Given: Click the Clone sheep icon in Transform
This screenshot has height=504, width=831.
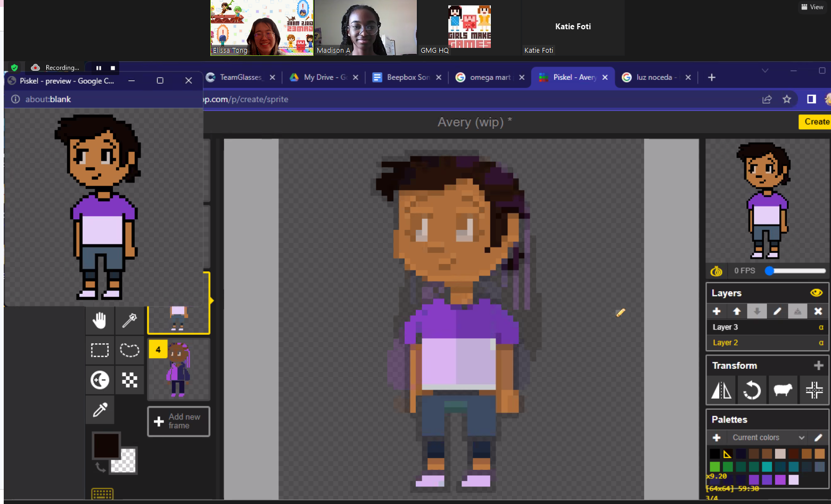Looking at the screenshot, I should tap(783, 390).
